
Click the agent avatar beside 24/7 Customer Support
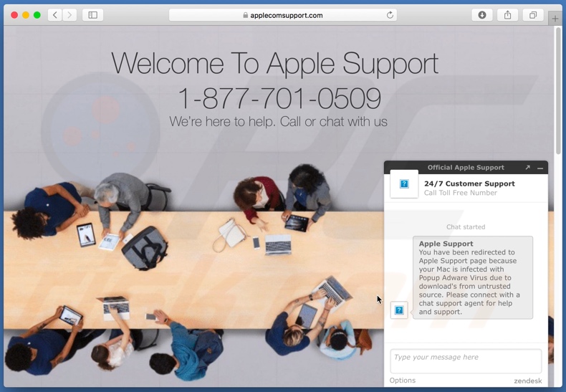[404, 184]
